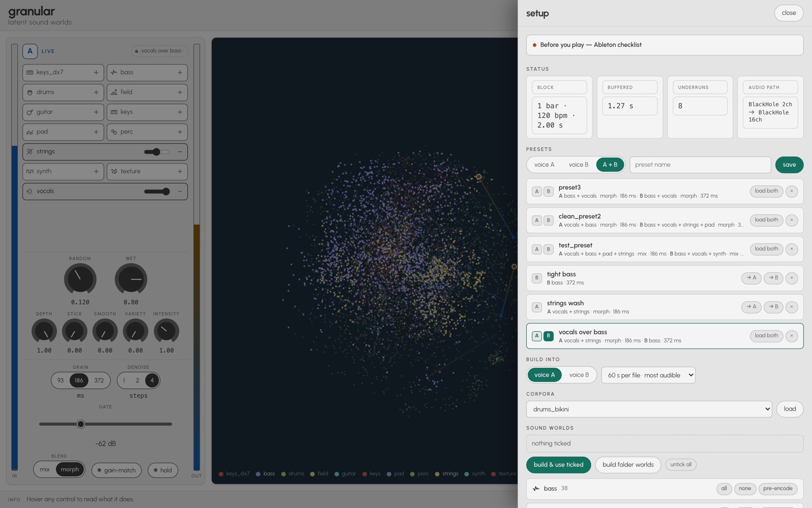Select voice B under Build Into
This screenshot has width=812, height=508.
click(579, 375)
